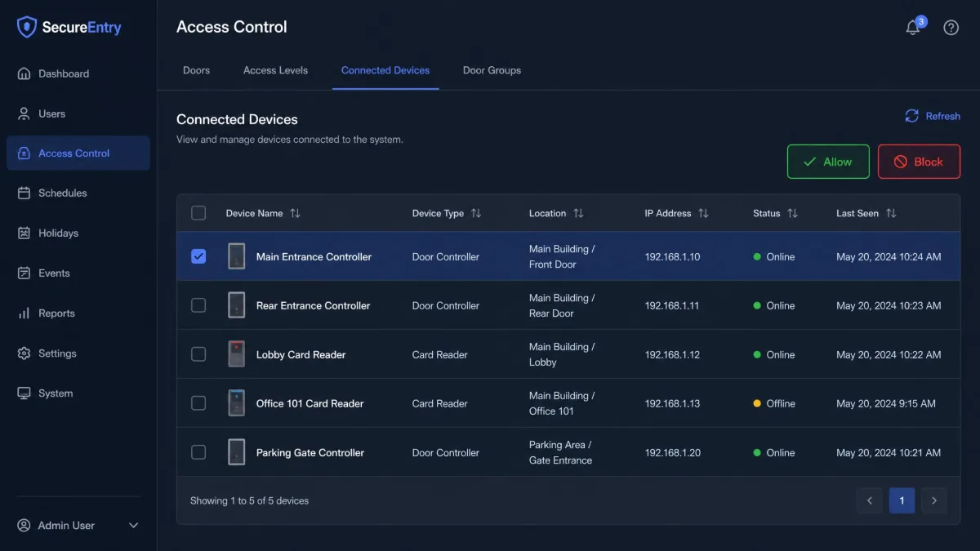Click IP address 192.168.1.11
This screenshot has height=551, width=980.
click(672, 305)
